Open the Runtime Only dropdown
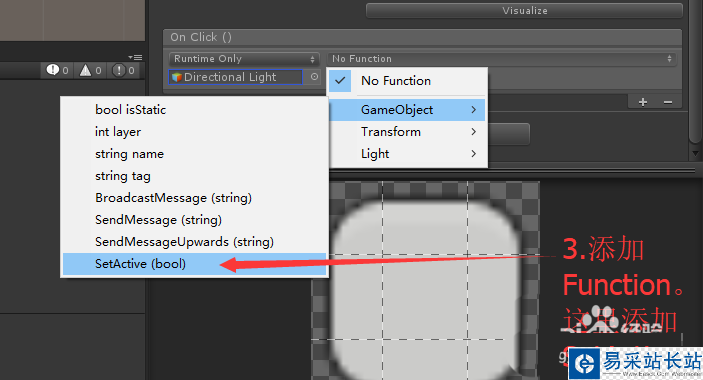This screenshot has width=703, height=380. (x=244, y=59)
